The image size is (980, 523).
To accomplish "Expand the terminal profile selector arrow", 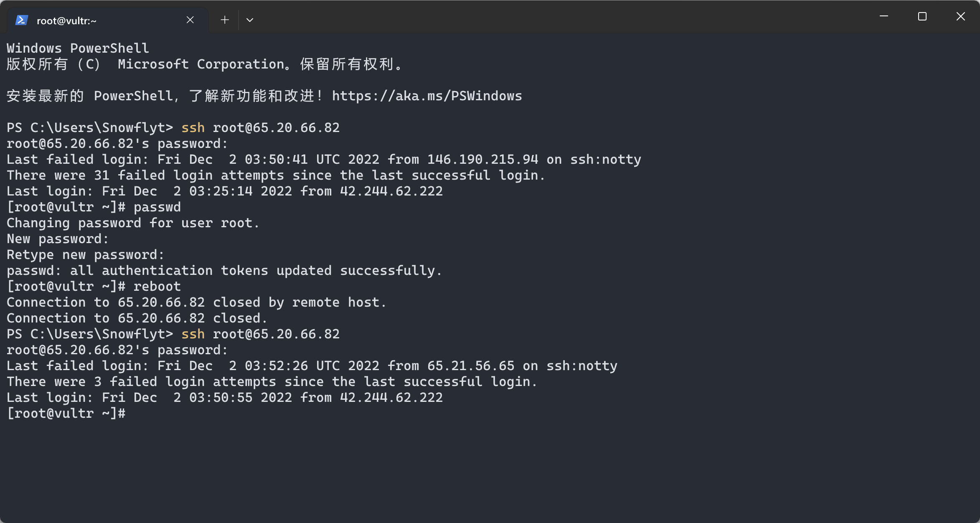I will point(249,20).
